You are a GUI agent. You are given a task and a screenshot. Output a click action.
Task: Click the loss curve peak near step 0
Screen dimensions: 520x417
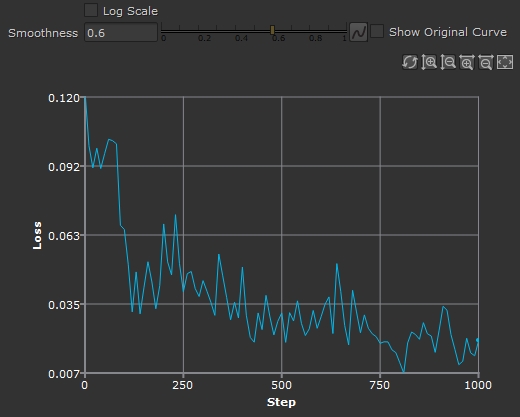pos(85,97)
